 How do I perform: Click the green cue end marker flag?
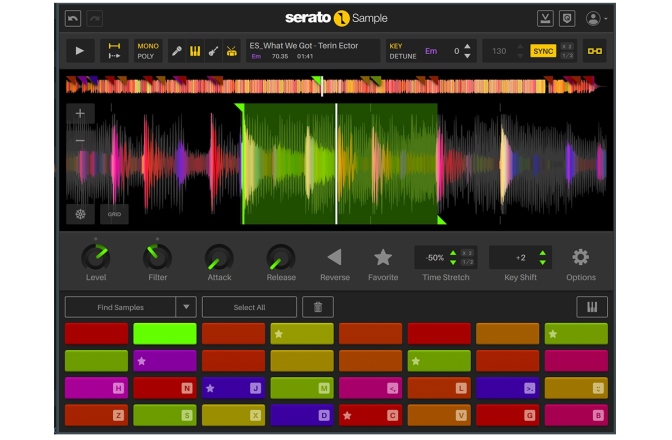(441, 220)
